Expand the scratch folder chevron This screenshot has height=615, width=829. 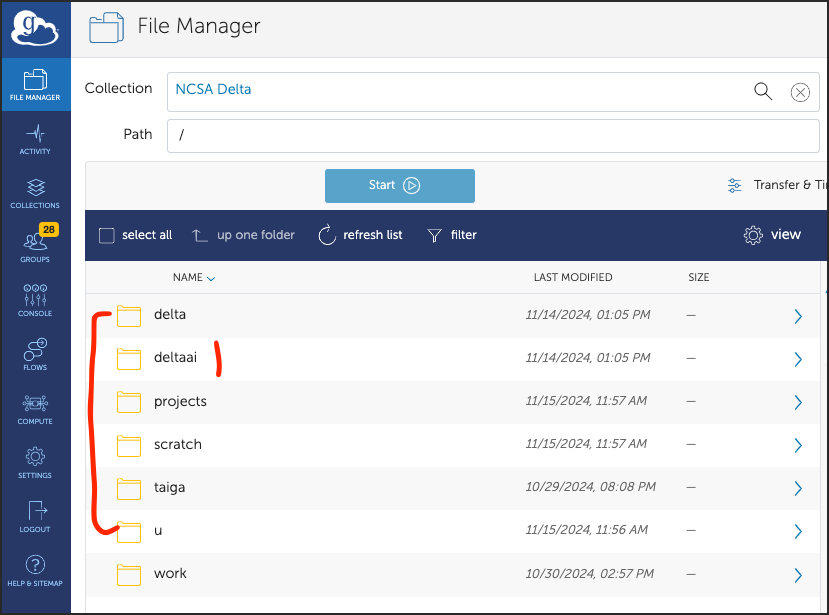click(x=798, y=446)
